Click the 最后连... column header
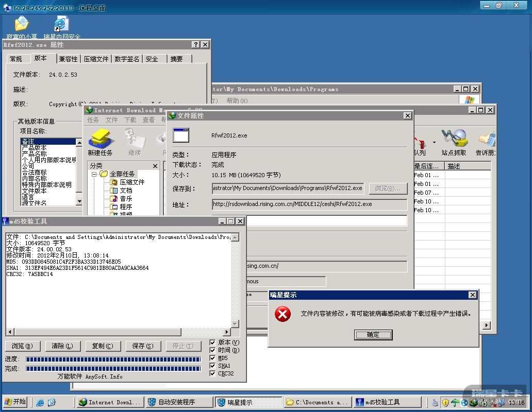The width and height of the screenshot is (532, 412). click(429, 166)
